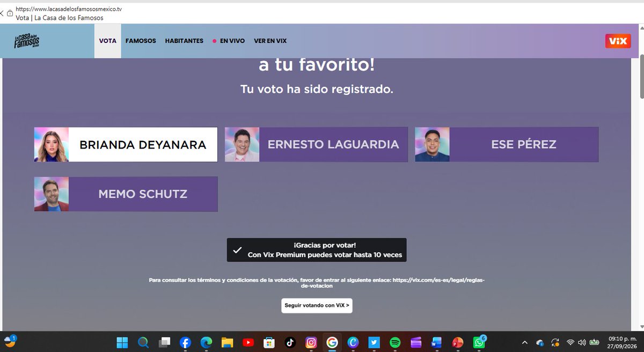Open the Windows Start menu
The height and width of the screenshot is (352, 644).
click(122, 342)
